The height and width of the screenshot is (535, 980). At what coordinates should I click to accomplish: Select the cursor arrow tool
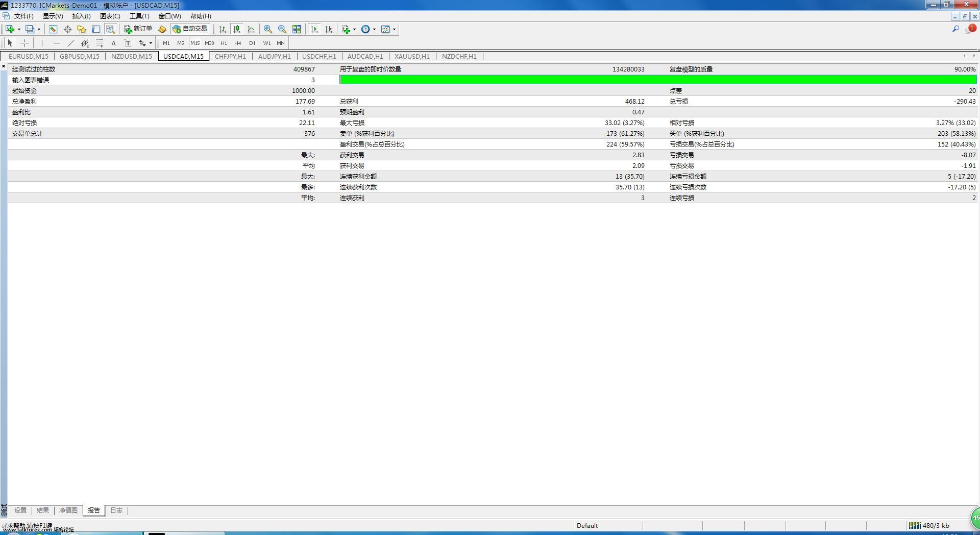[10, 43]
